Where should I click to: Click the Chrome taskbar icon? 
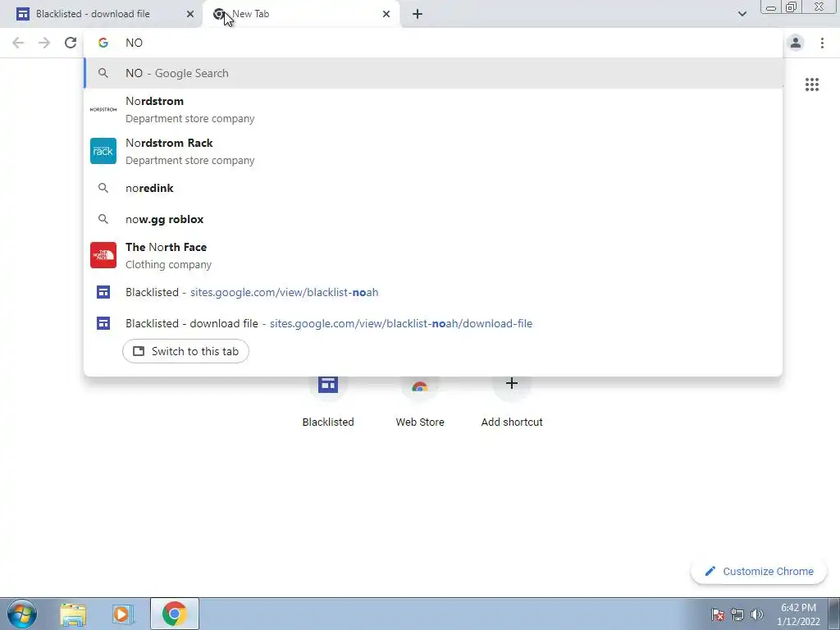[x=174, y=614]
